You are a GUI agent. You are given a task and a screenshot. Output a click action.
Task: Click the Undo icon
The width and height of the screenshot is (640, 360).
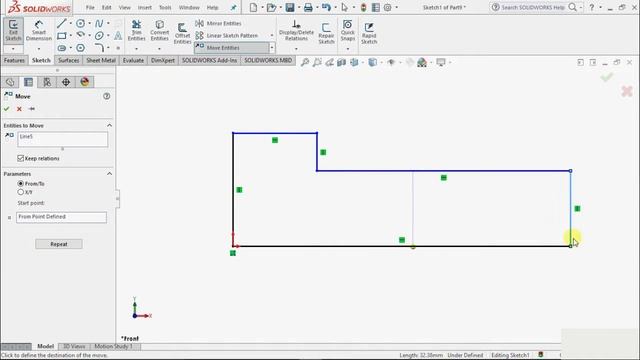[x=326, y=7]
